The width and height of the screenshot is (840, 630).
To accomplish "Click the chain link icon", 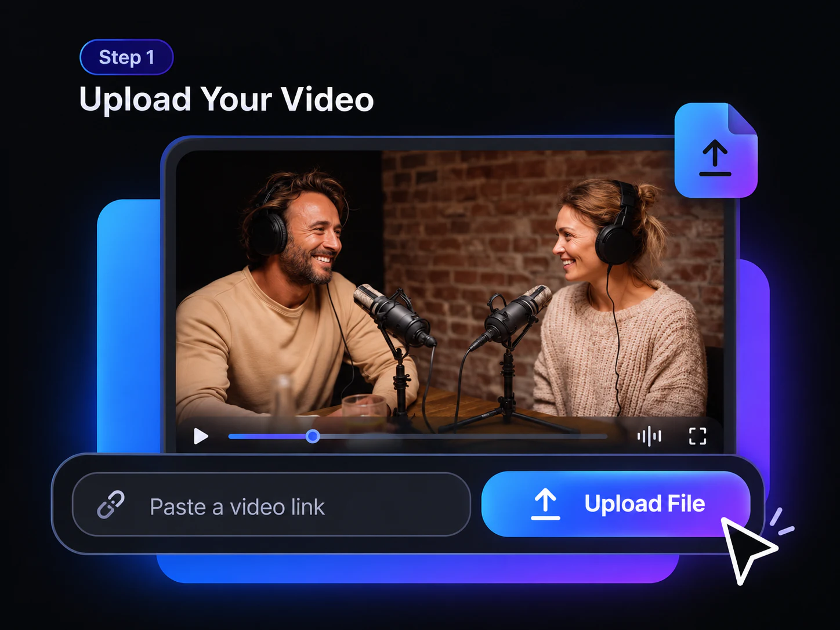I will click(111, 505).
